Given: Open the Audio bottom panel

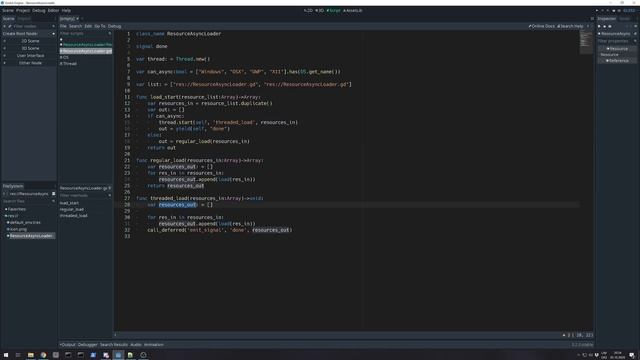Looking at the screenshot, I should coord(136,345).
